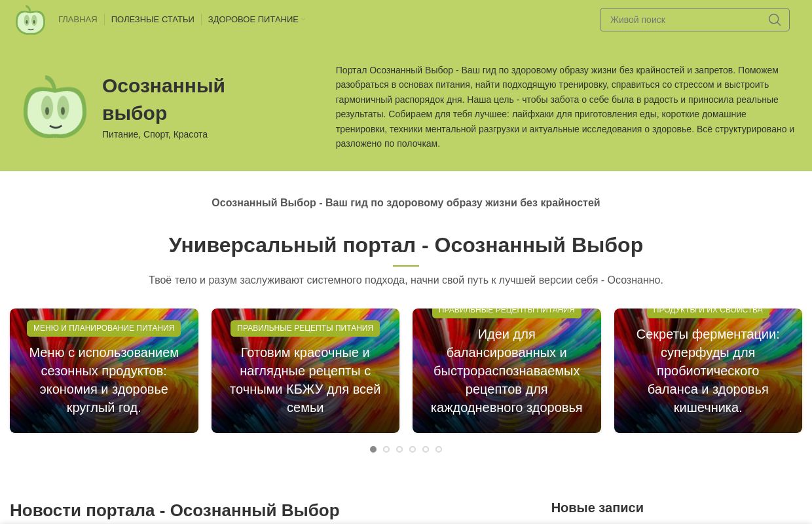
Task: Open the balanced recipes ideas card
Action: (506, 371)
